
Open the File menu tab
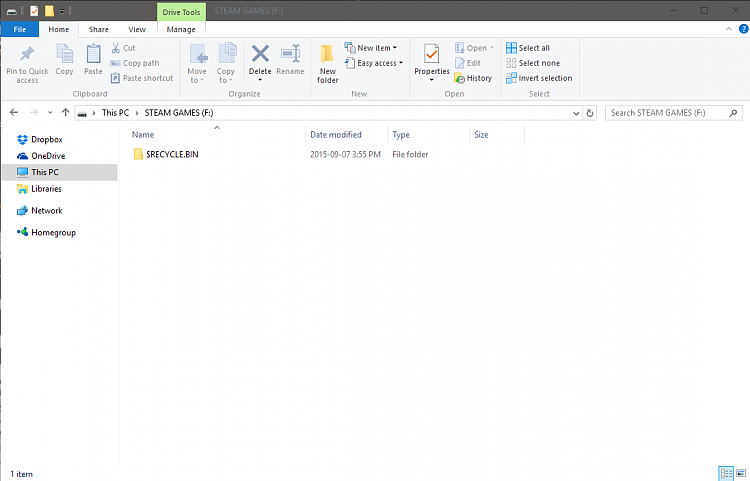(x=20, y=29)
